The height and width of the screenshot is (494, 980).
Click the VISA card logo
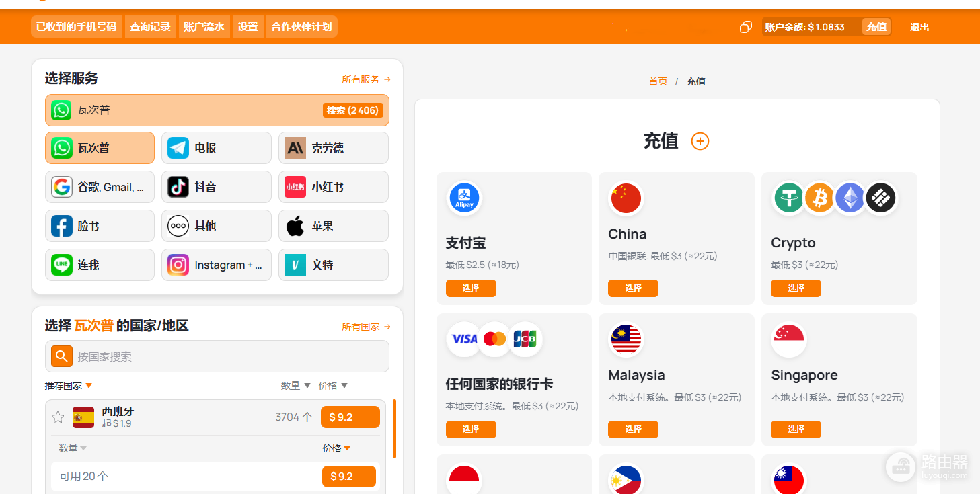click(x=464, y=339)
